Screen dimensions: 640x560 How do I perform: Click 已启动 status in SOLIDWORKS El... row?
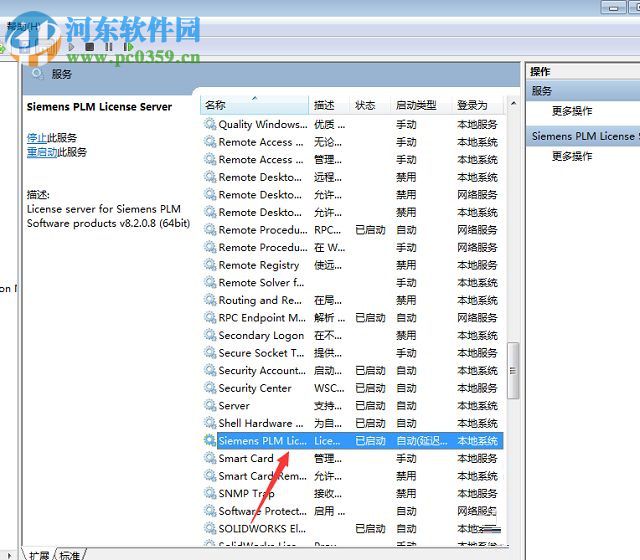(370, 529)
